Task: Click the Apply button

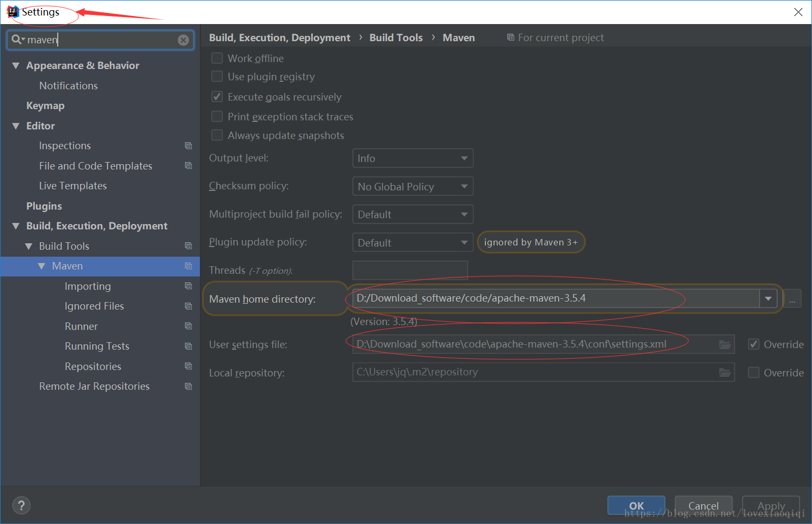Action: point(771,506)
